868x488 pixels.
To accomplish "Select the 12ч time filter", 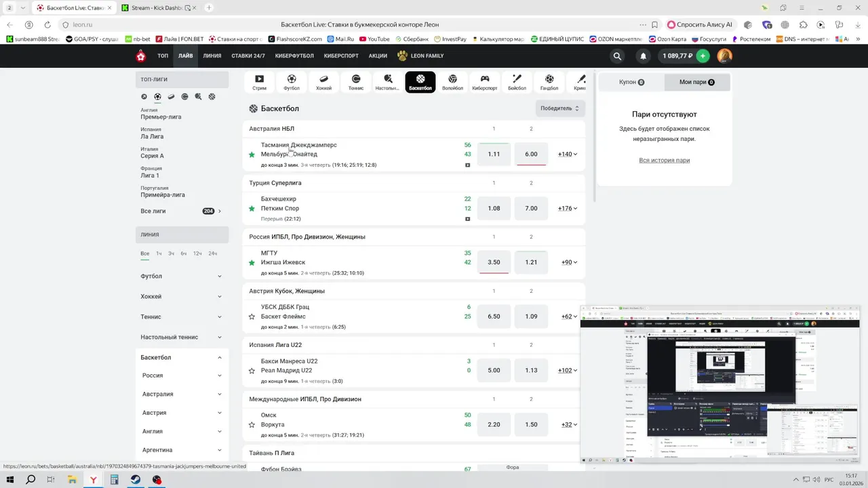I will point(197,253).
